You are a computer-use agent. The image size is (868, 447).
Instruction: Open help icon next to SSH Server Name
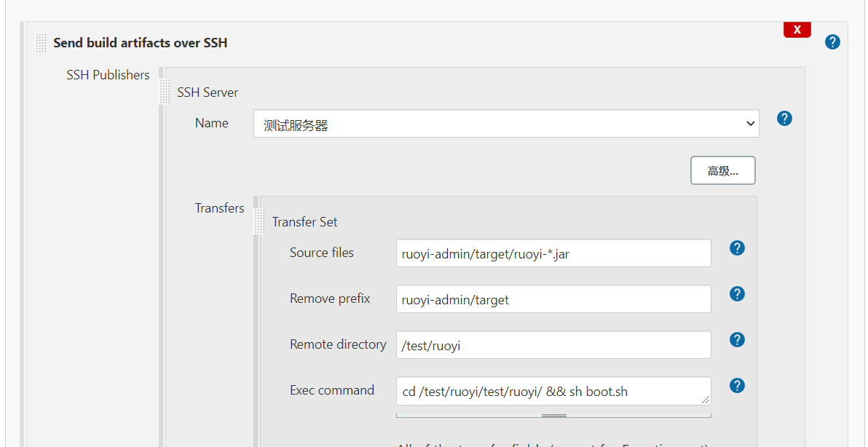784,119
